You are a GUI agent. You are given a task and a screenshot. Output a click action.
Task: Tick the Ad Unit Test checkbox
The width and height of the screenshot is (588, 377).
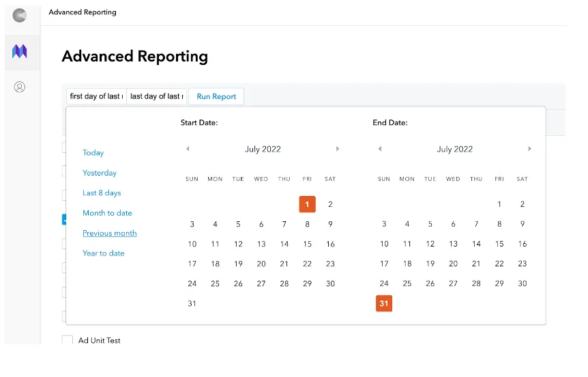(x=68, y=340)
